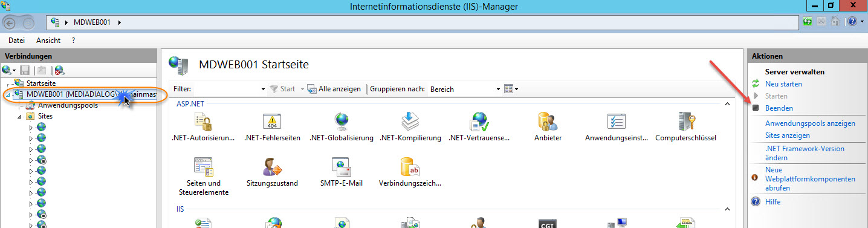
Task: Click the grayed Starten action
Action: pyautogui.click(x=776, y=96)
